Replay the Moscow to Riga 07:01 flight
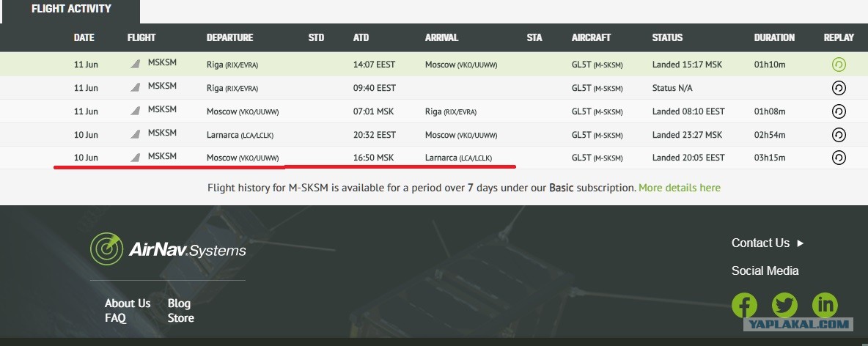868x346 pixels. (x=839, y=111)
